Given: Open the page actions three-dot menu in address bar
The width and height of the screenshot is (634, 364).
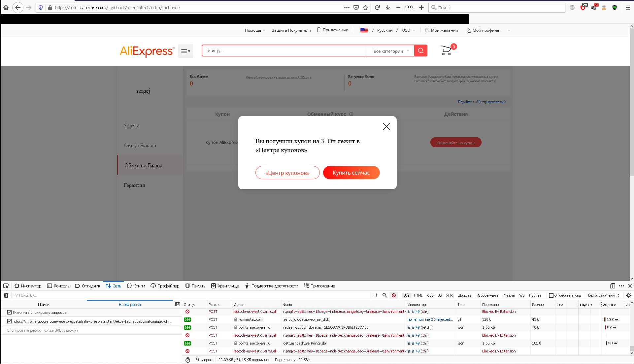Looking at the screenshot, I should (x=347, y=8).
